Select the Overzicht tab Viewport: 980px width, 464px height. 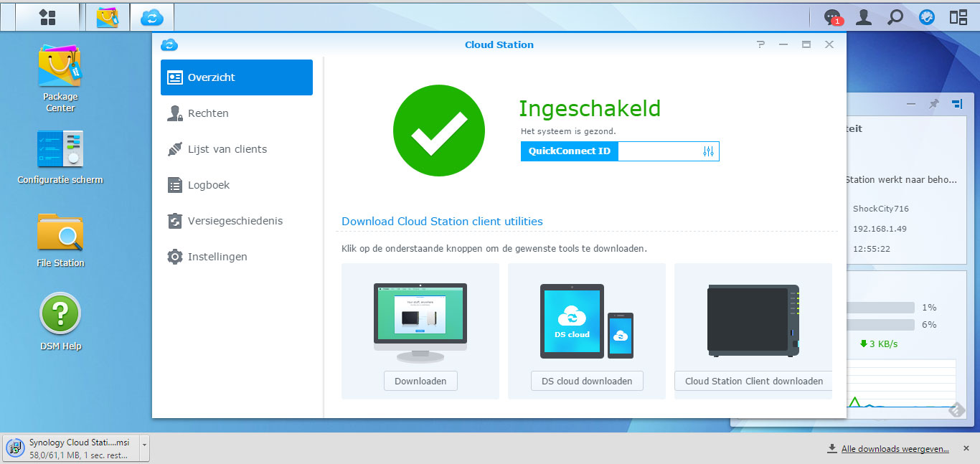pos(237,77)
